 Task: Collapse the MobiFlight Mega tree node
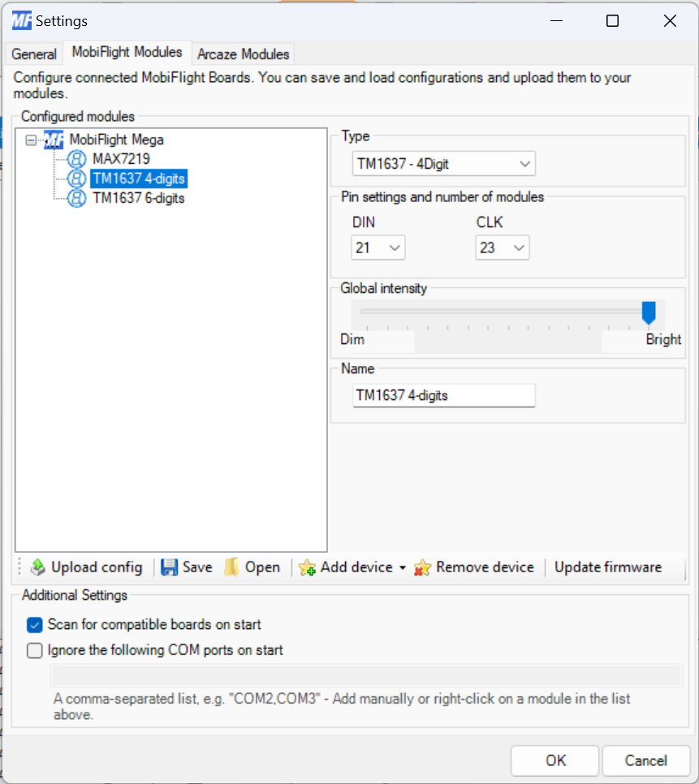click(31, 140)
